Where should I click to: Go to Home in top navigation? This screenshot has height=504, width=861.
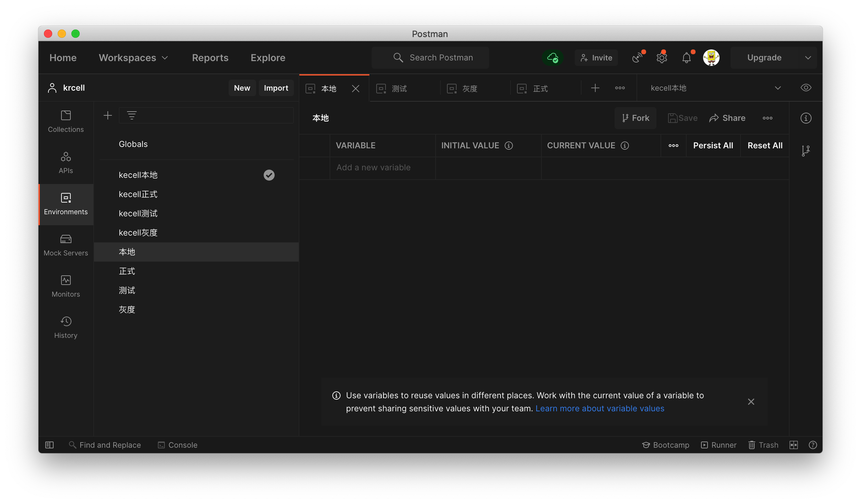pyautogui.click(x=63, y=58)
